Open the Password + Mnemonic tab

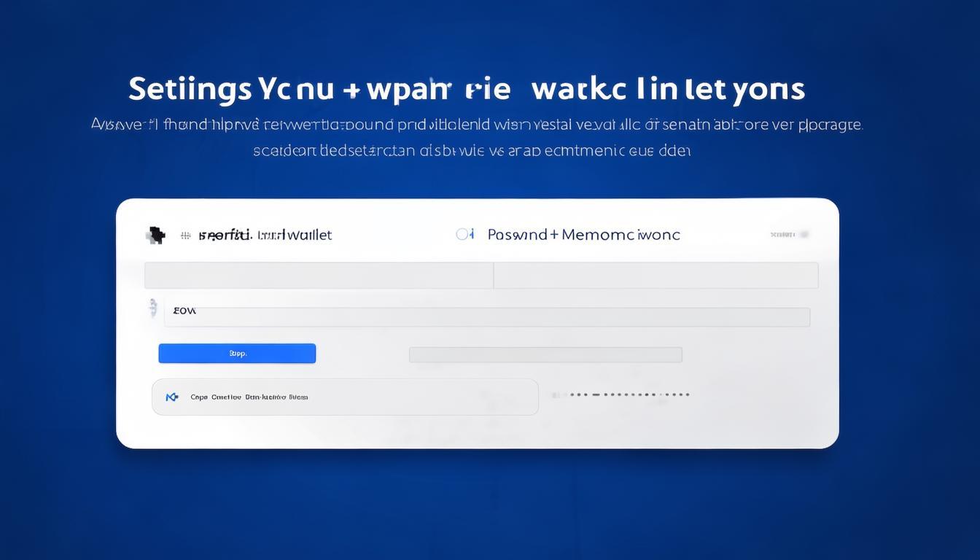[583, 235]
